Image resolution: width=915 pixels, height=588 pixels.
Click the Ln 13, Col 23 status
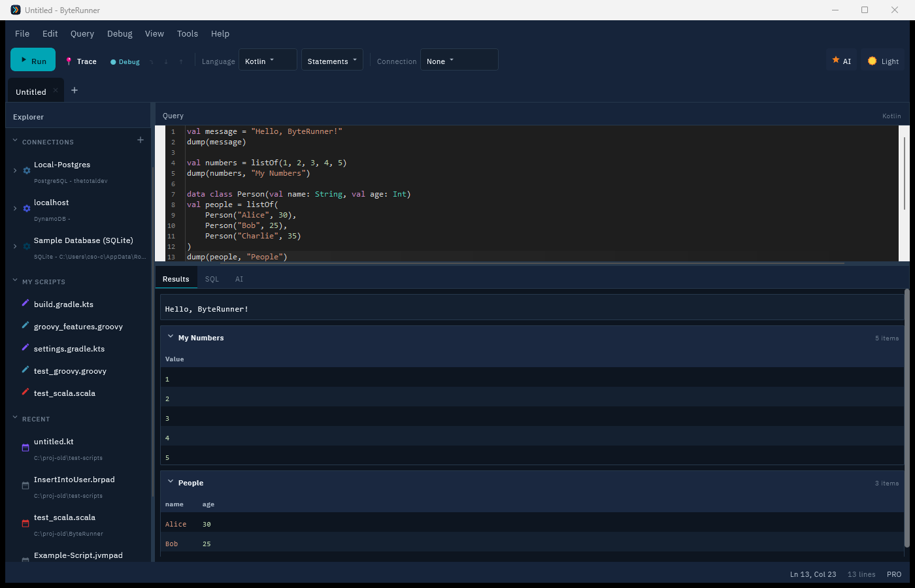tap(813, 574)
